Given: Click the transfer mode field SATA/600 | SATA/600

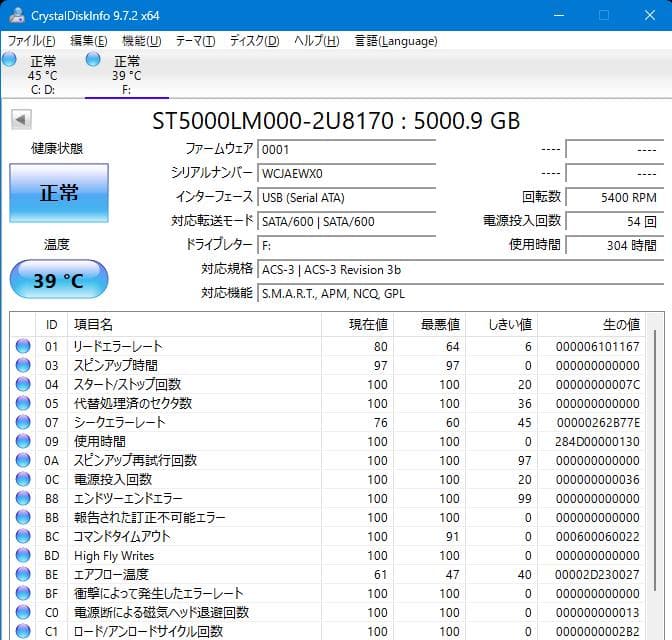Looking at the screenshot, I should 347,221.
